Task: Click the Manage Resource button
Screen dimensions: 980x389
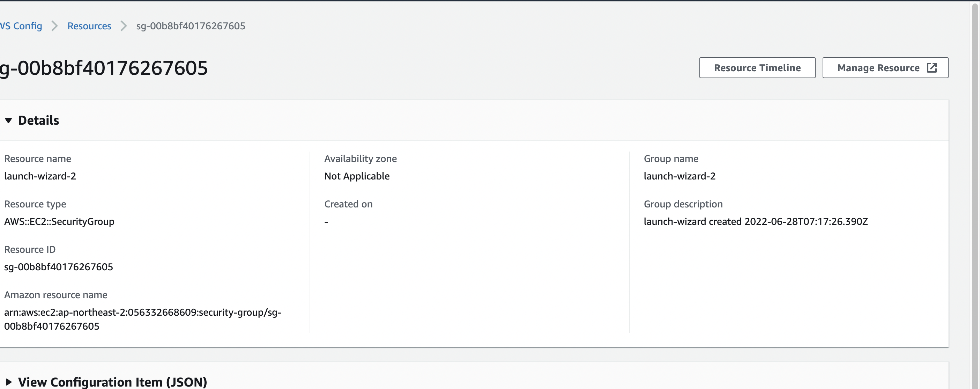Action: (x=885, y=68)
